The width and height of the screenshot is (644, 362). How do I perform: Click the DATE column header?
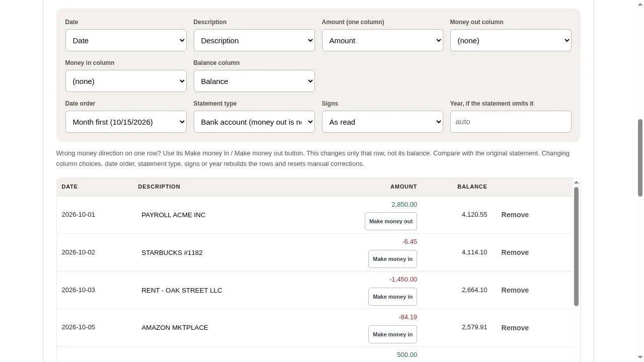[x=69, y=187]
